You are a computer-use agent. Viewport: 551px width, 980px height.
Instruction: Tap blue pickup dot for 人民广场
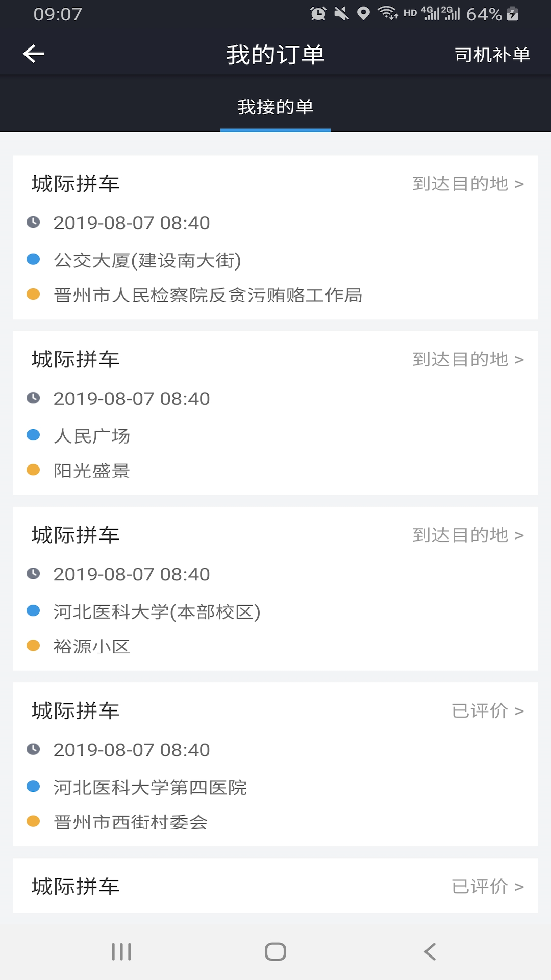pos(33,435)
